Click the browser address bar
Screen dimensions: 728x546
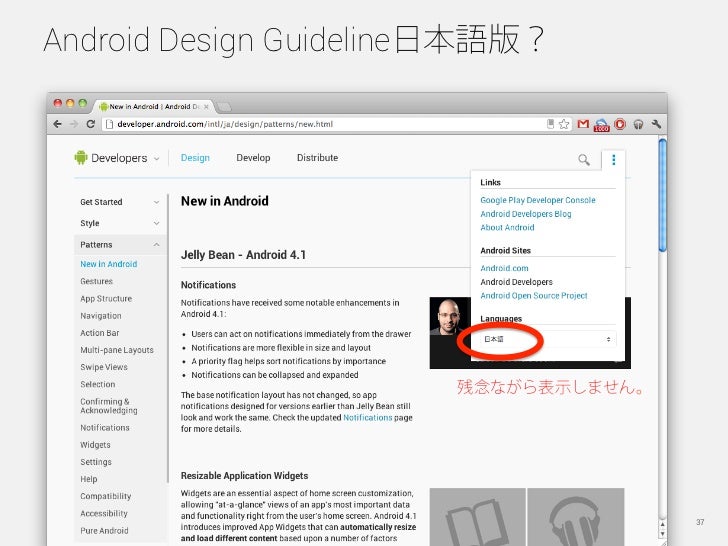pyautogui.click(x=325, y=124)
